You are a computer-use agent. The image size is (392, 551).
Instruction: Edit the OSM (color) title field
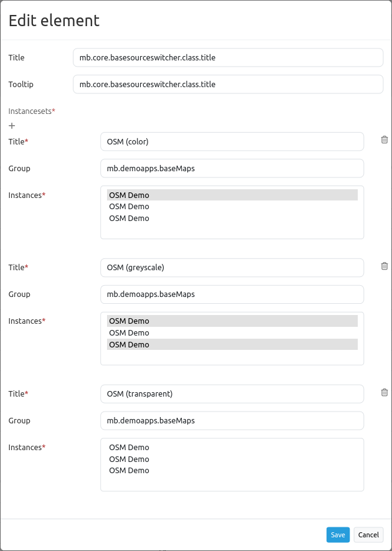pyautogui.click(x=231, y=141)
